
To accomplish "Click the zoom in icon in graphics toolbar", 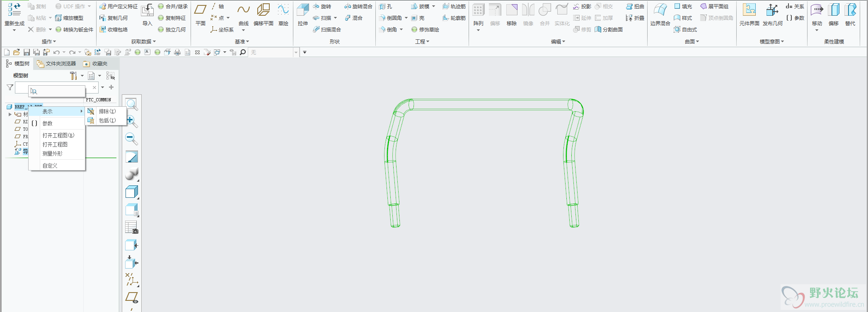I will (x=131, y=121).
